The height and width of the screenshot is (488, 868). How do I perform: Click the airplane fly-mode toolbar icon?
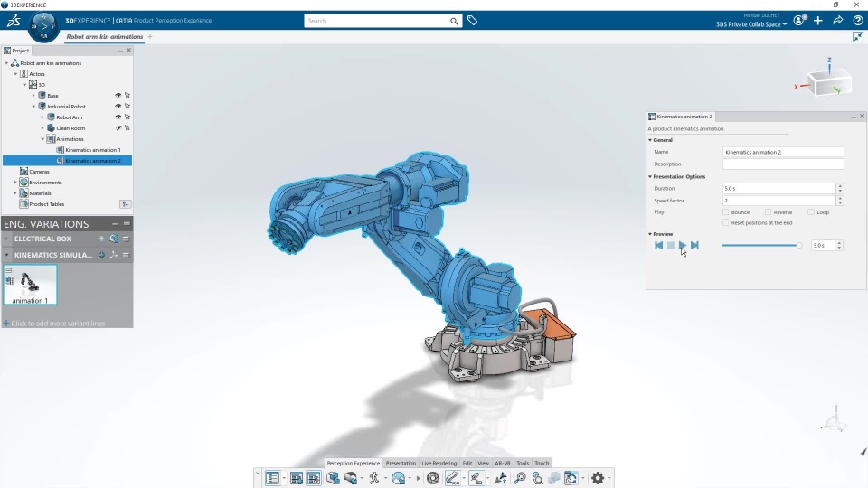coord(500,478)
